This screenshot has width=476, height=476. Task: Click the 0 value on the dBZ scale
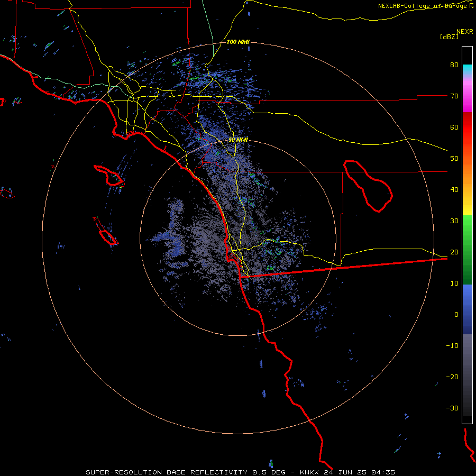456,315
